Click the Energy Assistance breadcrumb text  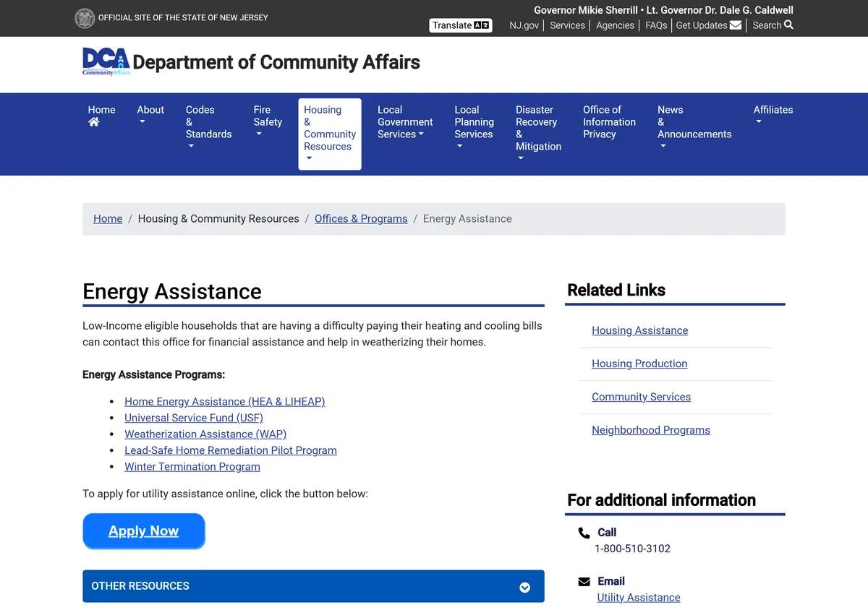point(467,219)
